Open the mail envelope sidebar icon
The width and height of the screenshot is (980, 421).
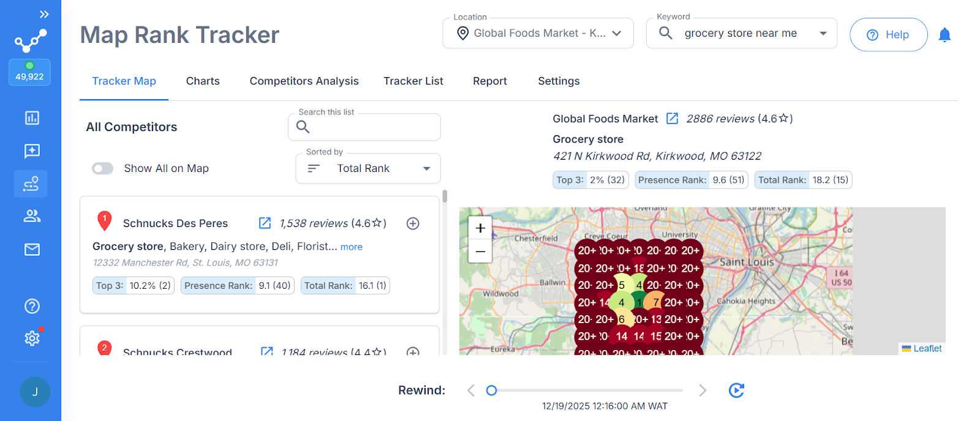[x=32, y=249]
